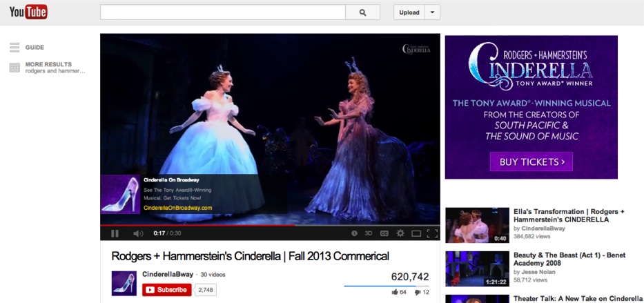
Task: Open Beauty & The Beast video title
Action: (569, 259)
